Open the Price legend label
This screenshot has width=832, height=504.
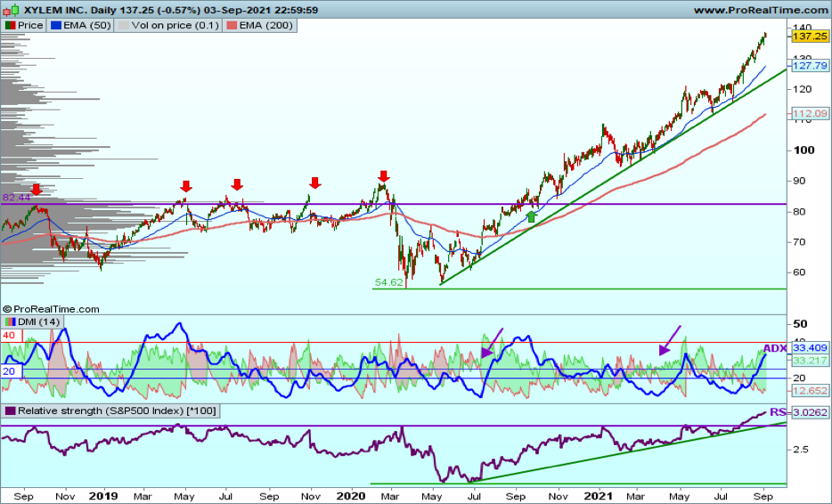click(29, 26)
